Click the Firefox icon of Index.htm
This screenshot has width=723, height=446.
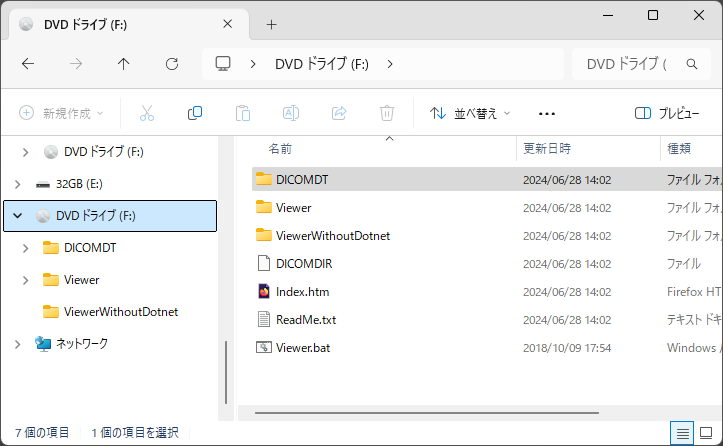264,291
